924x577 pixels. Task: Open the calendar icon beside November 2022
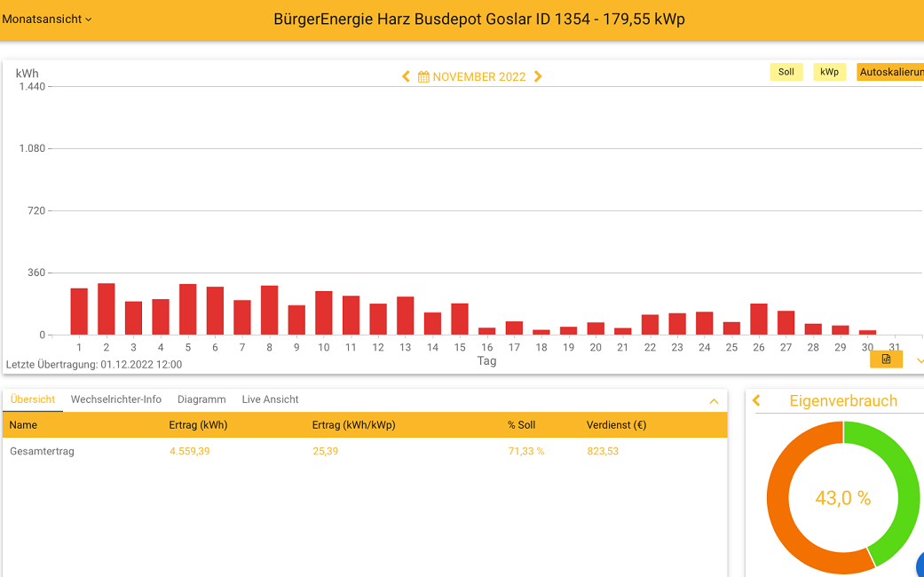click(x=423, y=77)
